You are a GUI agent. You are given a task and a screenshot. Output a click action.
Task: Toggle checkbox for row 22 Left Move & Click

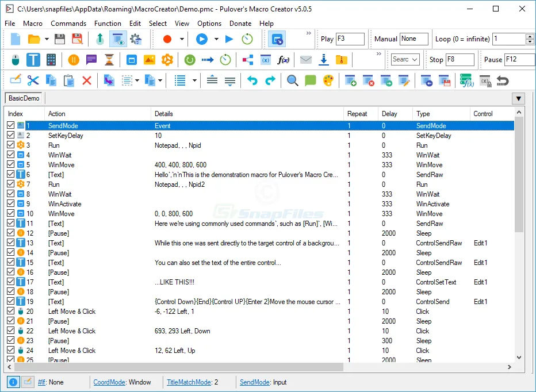[10, 330]
